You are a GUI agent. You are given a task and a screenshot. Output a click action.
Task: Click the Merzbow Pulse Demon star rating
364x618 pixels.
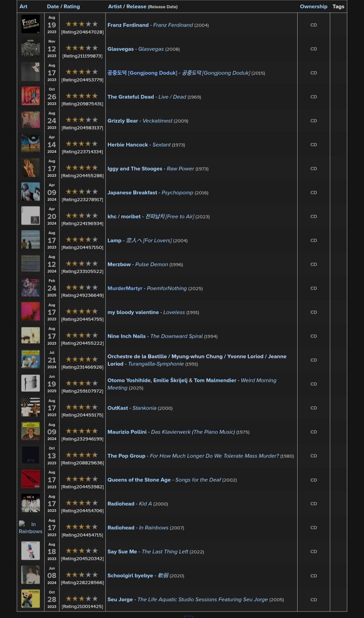82,263
